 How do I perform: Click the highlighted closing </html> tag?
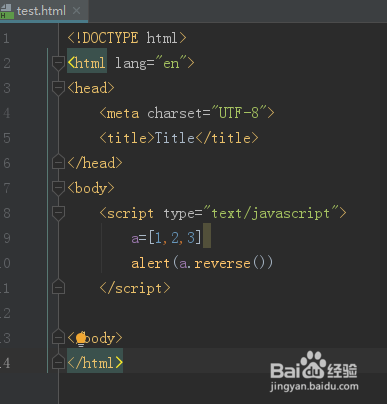click(x=95, y=362)
